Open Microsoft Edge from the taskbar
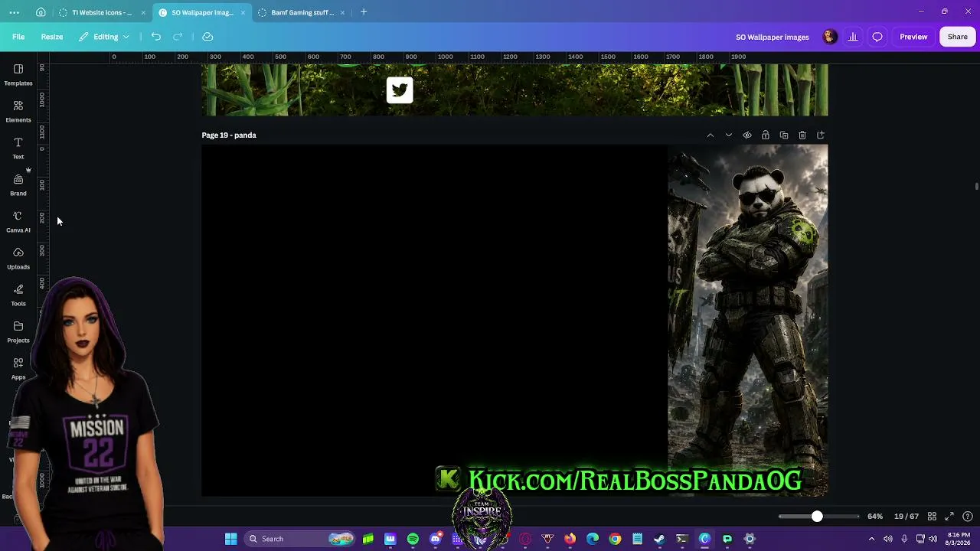 point(593,539)
